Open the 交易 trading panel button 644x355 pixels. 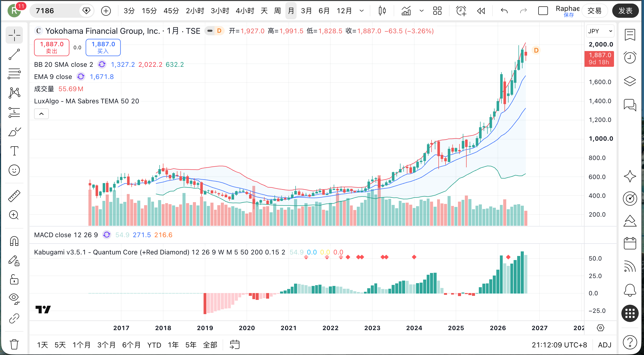pyautogui.click(x=594, y=11)
